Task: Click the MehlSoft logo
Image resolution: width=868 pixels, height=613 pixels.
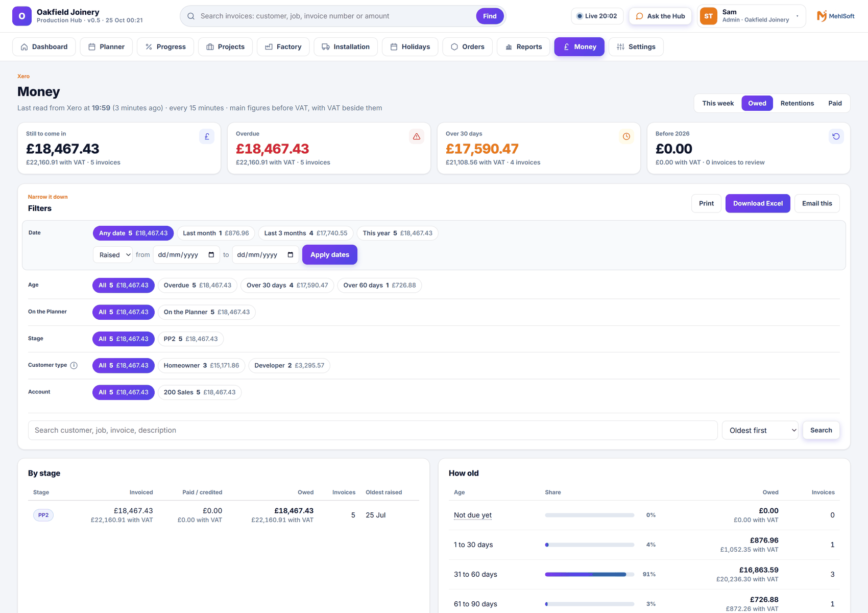Action: pos(836,16)
